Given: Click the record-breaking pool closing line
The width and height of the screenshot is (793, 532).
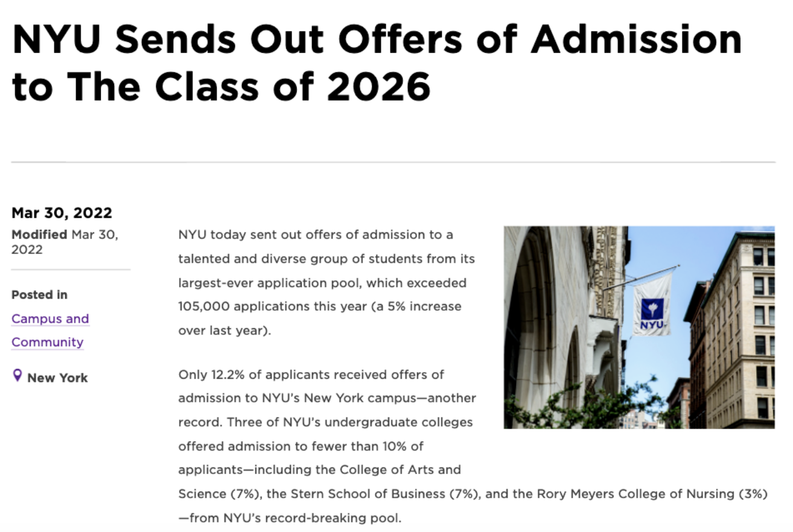Looking at the screenshot, I should click(290, 518).
